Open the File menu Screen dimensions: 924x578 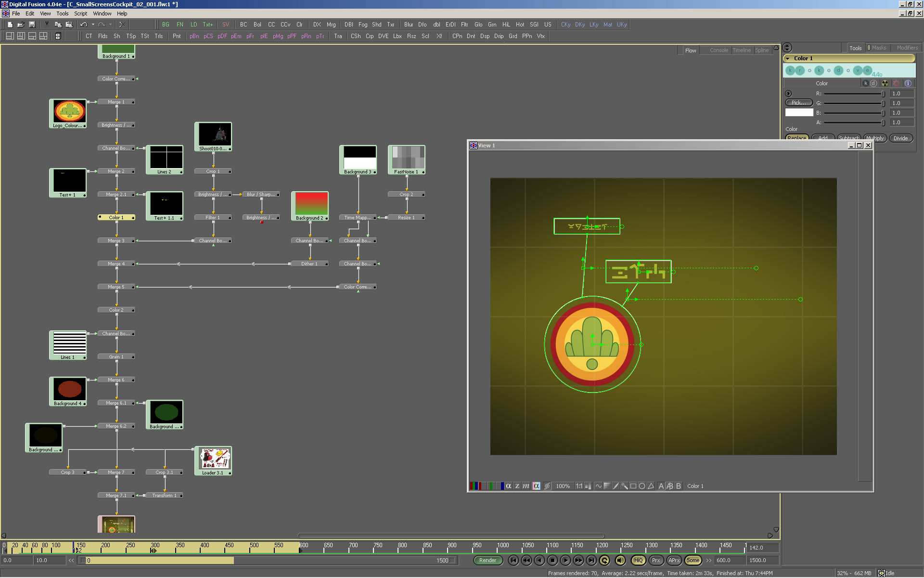tap(16, 13)
